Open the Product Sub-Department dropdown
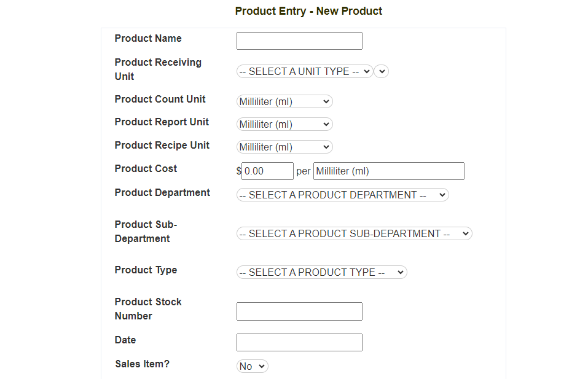 click(x=354, y=233)
